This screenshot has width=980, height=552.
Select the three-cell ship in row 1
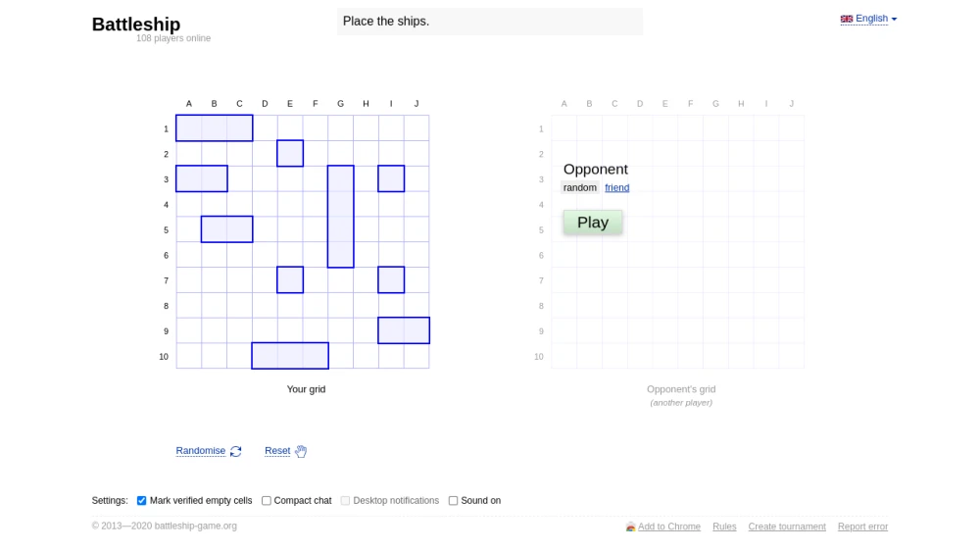215,128
